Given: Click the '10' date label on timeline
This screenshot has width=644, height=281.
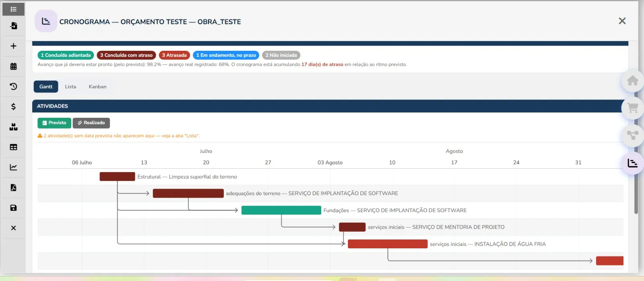Looking at the screenshot, I should (392, 162).
